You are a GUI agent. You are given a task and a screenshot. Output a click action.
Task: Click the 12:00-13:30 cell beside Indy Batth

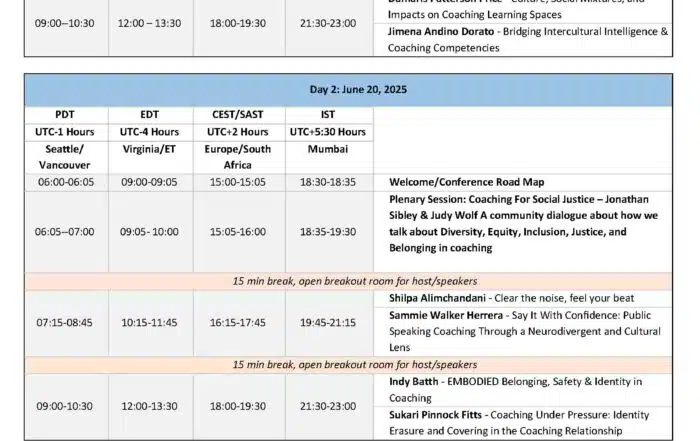click(x=150, y=407)
